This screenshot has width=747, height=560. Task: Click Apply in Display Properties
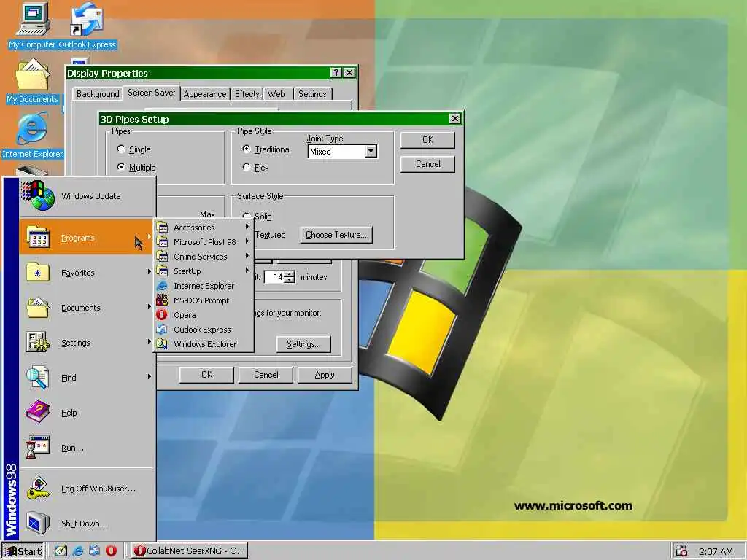[325, 375]
